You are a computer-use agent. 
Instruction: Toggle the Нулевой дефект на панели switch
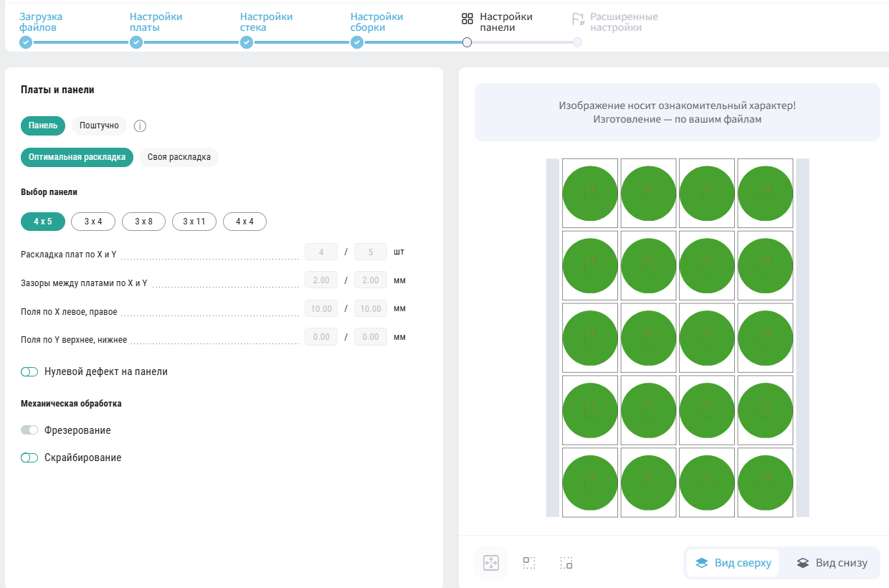pos(29,372)
